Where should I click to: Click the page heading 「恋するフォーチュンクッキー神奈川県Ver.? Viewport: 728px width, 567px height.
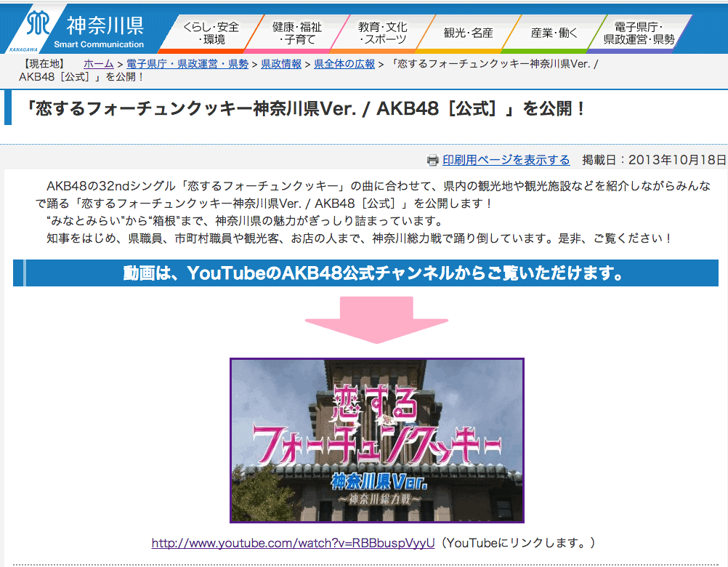[x=305, y=108]
